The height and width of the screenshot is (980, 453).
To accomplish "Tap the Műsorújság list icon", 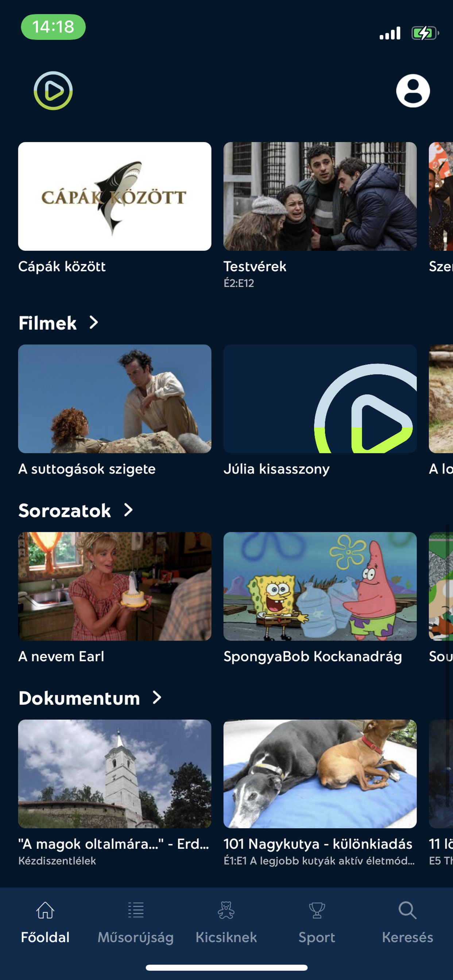I will [136, 910].
